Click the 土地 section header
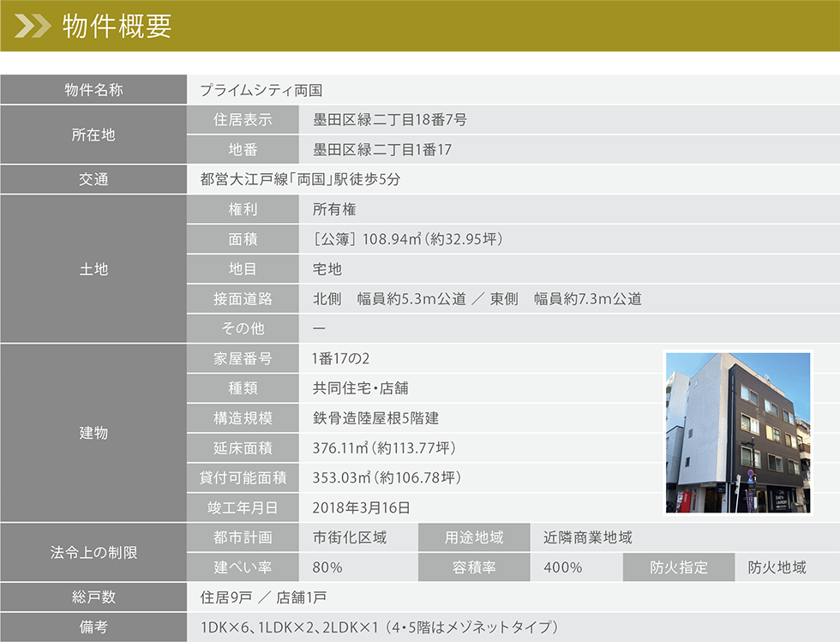Screen dimensions: 840x642 [x=93, y=269]
